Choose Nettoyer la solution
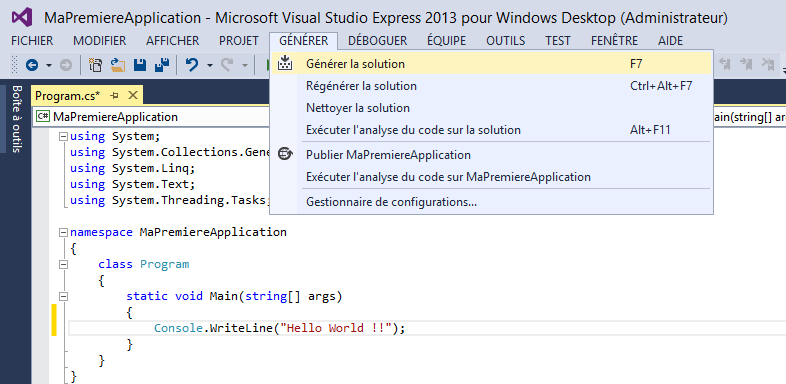The image size is (786, 384). (491, 108)
